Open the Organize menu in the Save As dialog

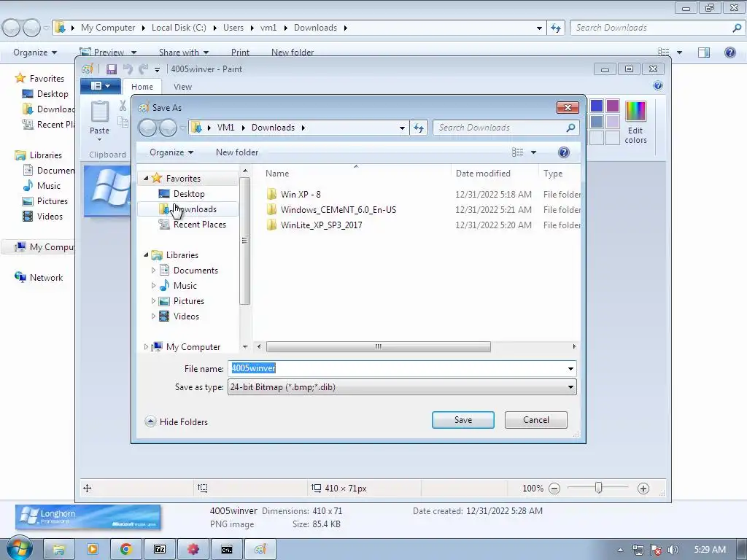(x=171, y=152)
